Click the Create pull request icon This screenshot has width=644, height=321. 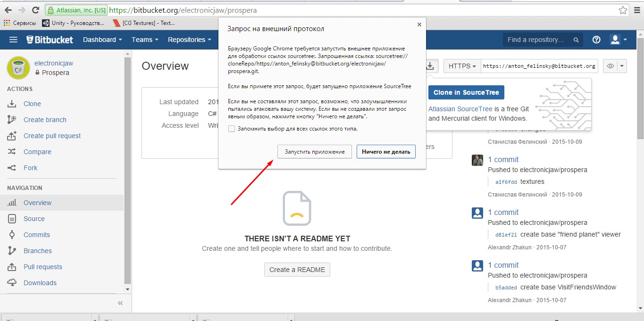[x=12, y=136]
